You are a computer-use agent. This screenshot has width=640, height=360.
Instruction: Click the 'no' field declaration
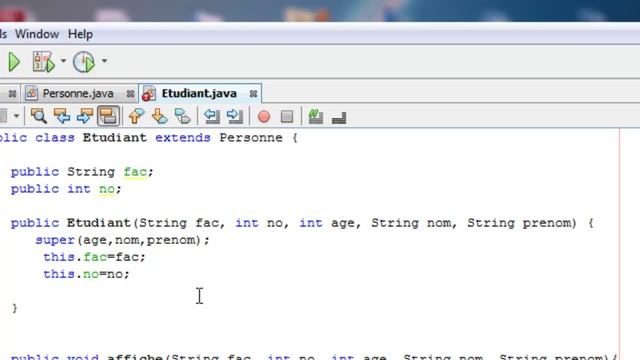[x=107, y=189]
